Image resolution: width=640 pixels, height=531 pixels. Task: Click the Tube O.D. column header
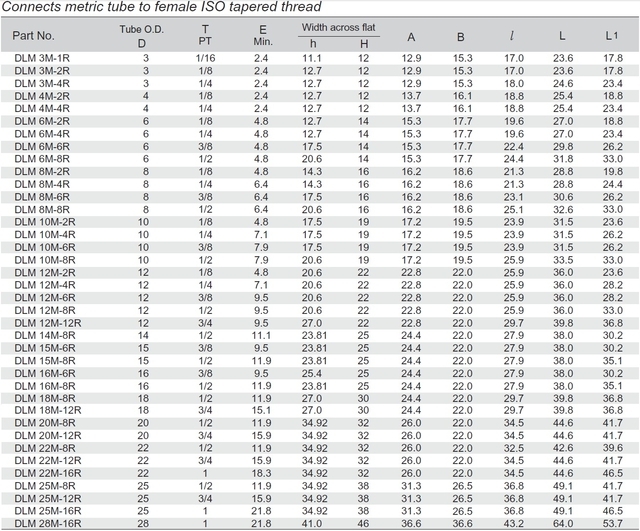(x=142, y=36)
